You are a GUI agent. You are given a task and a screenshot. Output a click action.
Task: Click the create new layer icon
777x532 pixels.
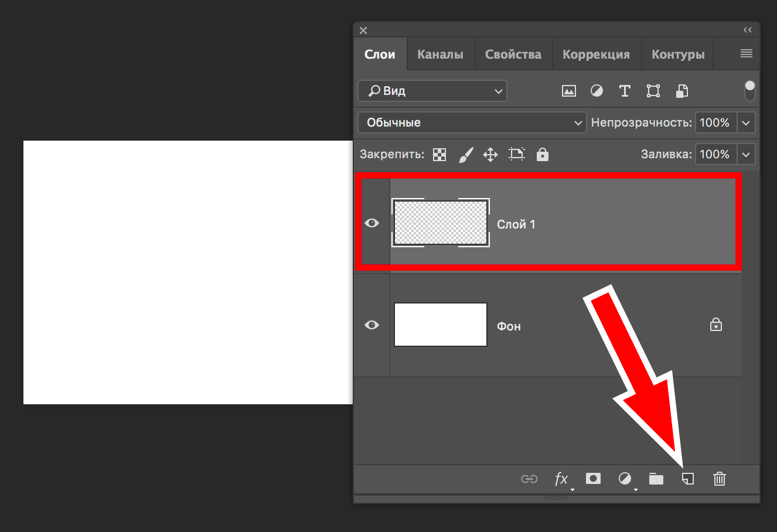click(x=688, y=479)
